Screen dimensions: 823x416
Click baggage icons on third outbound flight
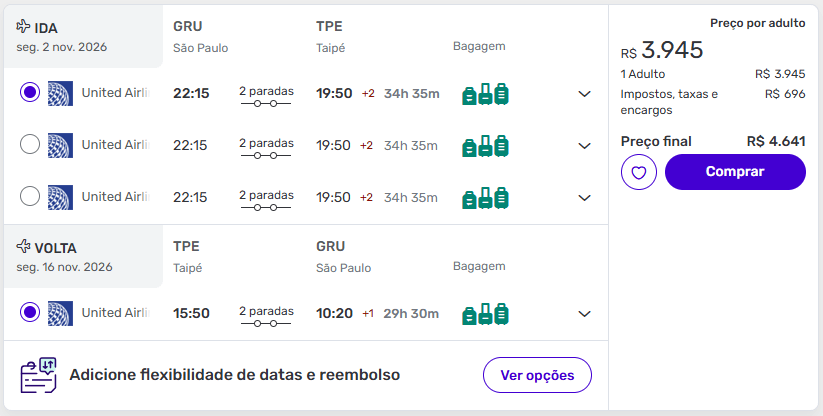(485, 198)
